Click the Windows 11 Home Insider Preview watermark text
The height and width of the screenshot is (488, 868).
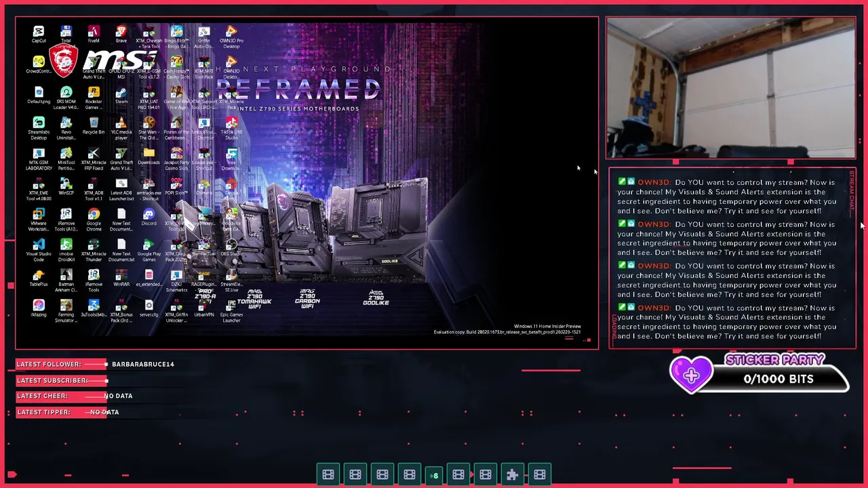coord(547,327)
